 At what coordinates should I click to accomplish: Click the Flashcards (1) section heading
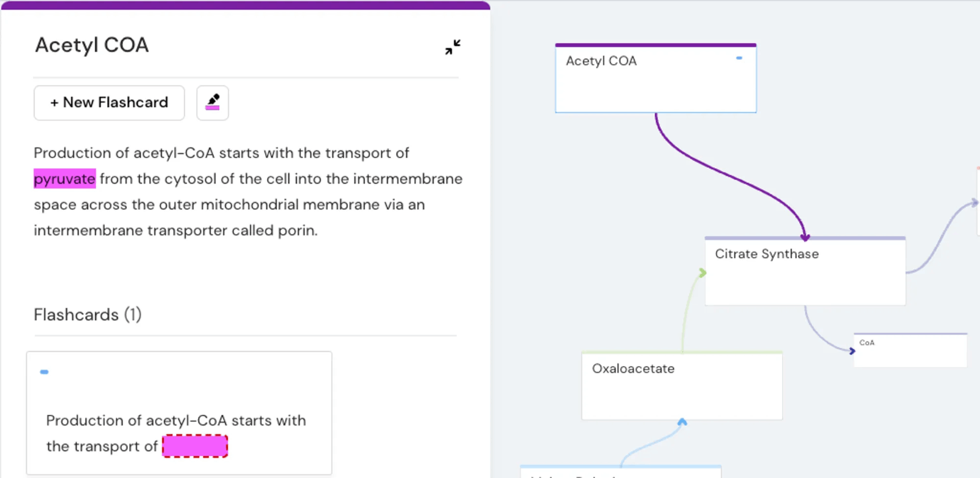click(x=88, y=315)
